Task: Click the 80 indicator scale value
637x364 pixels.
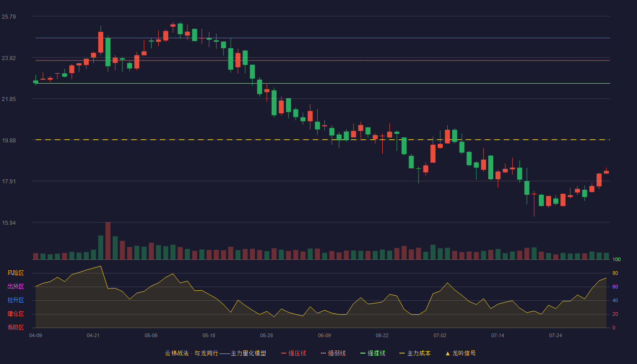Action: pos(615,273)
